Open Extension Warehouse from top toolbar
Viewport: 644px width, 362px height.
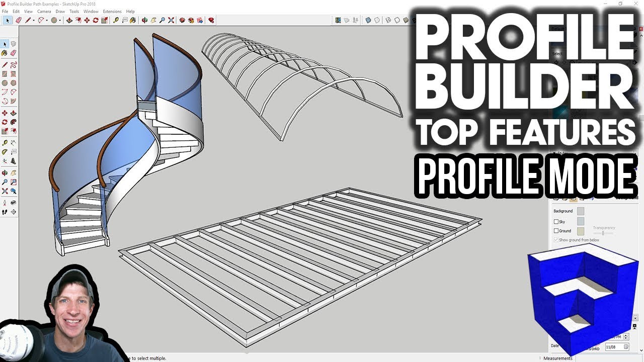(191, 20)
